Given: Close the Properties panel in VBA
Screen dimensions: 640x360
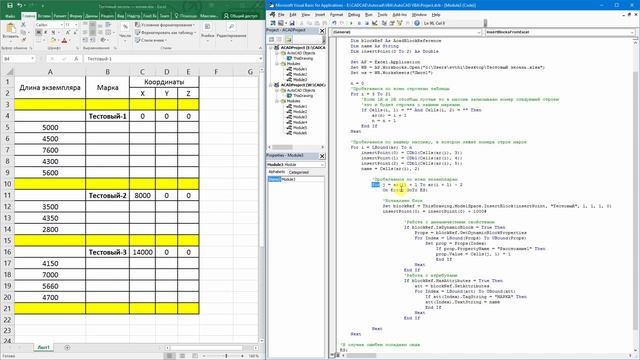Looking at the screenshot, I should click(322, 156).
